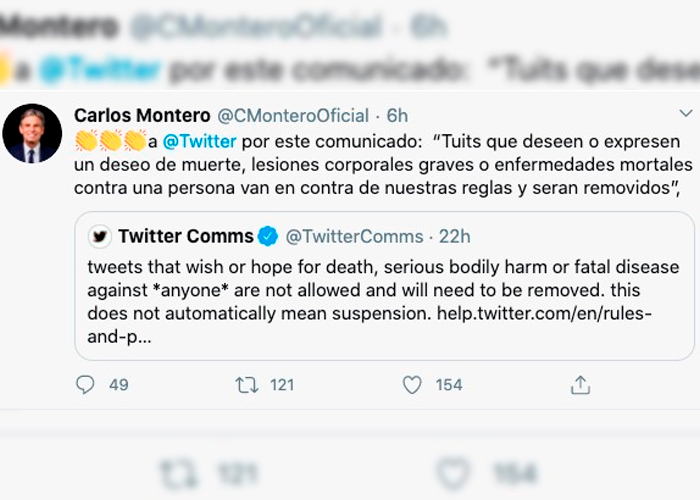The width and height of the screenshot is (700, 500).
Task: Retweet Carlos Montero's tweet
Action: [x=246, y=384]
